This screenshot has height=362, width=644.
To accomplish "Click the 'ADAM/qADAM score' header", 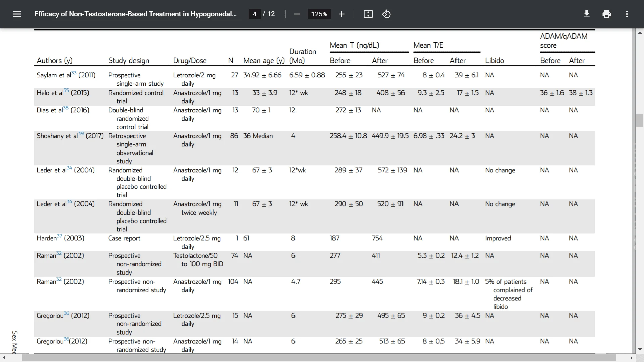I will click(564, 41).
